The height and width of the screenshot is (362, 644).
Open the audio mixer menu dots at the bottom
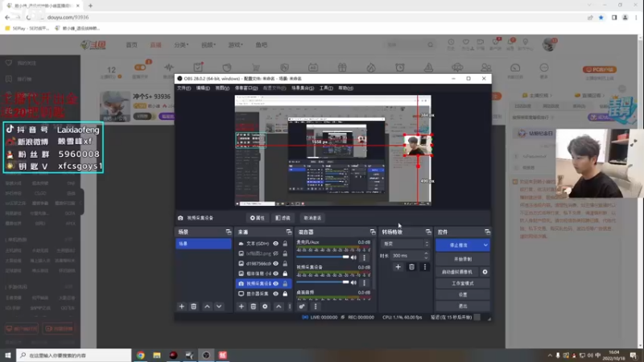point(316,306)
